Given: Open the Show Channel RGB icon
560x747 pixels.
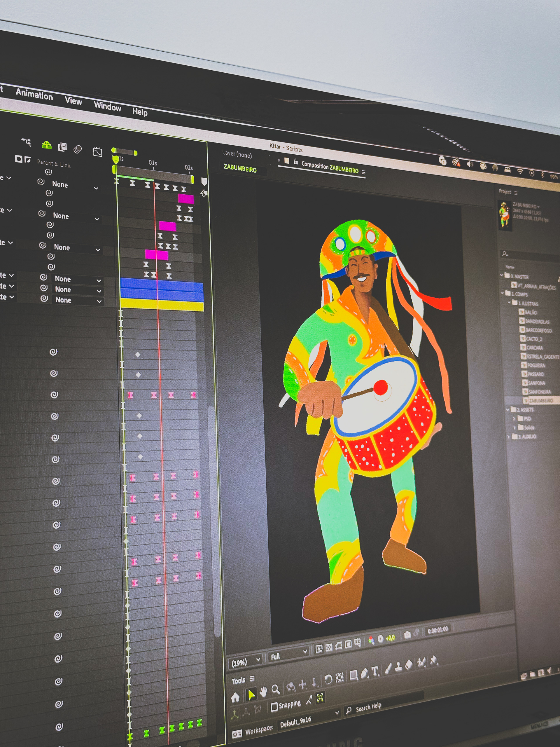Looking at the screenshot, I should point(371,640).
